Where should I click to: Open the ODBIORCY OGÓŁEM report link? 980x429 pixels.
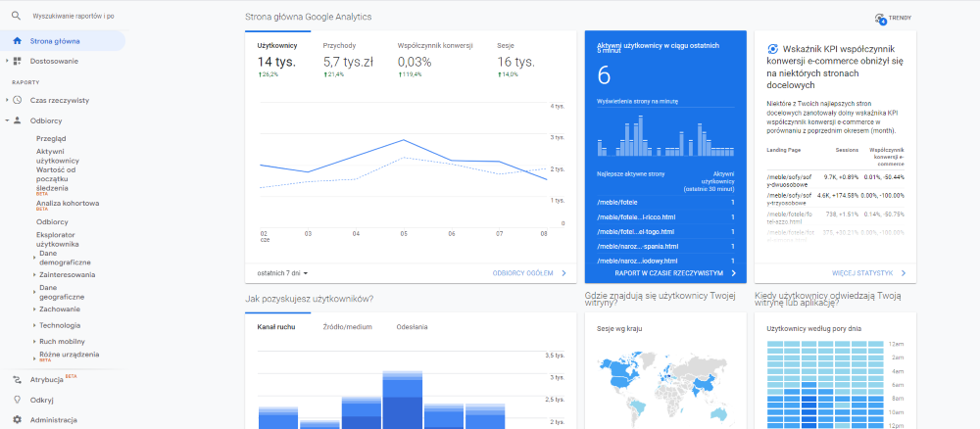coord(522,273)
